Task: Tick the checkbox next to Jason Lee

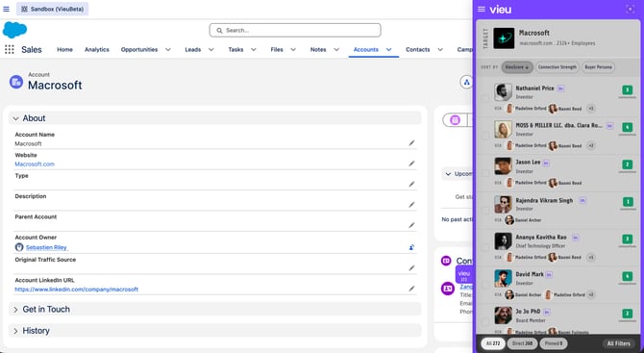Action: coord(485,172)
